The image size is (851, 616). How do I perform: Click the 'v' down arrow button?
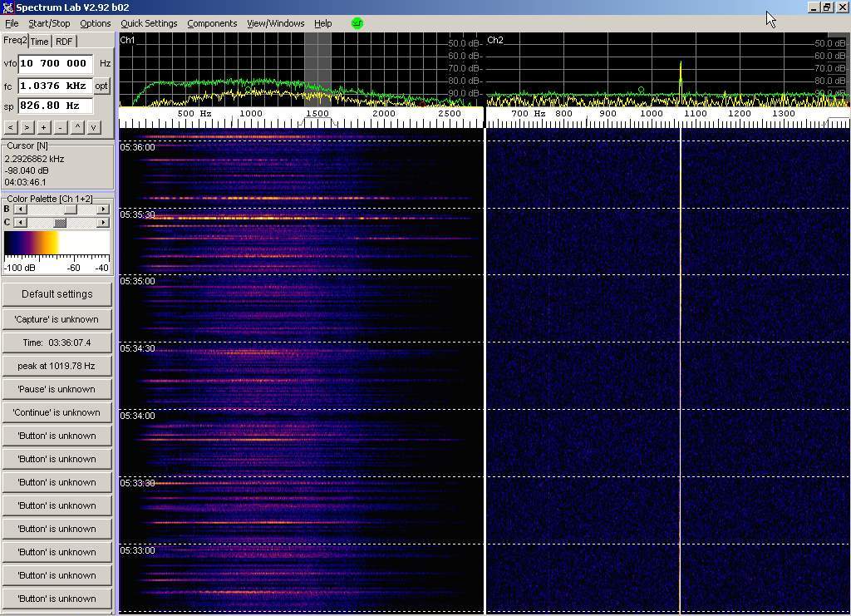coord(94,127)
